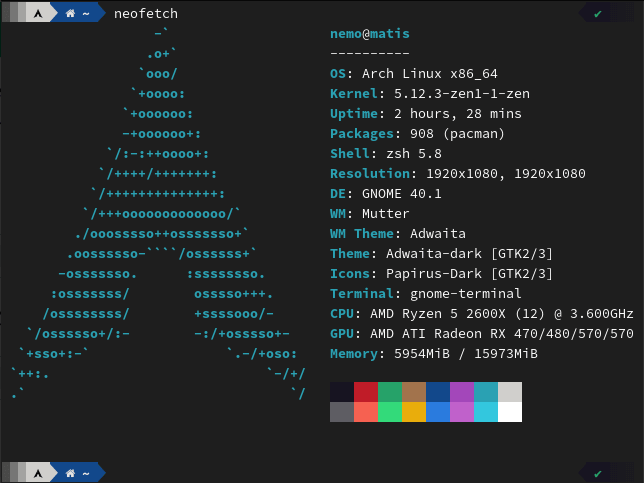The height and width of the screenshot is (483, 644).
Task: Click the Shell 'zsh 5.8' line
Action: [x=386, y=154]
